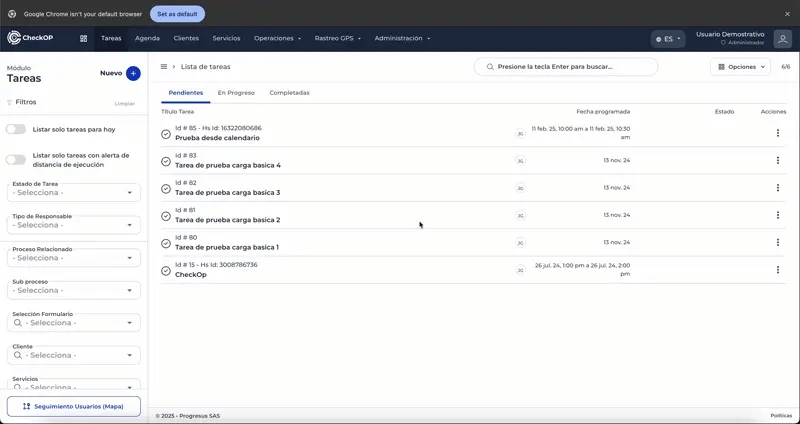This screenshot has height=424, width=800.
Task: Toggle tasks with alerta de distancia de ejecución
Action: point(16,160)
